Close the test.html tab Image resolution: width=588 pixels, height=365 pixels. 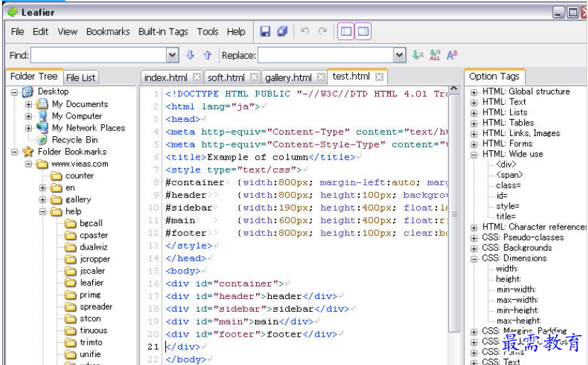click(379, 77)
